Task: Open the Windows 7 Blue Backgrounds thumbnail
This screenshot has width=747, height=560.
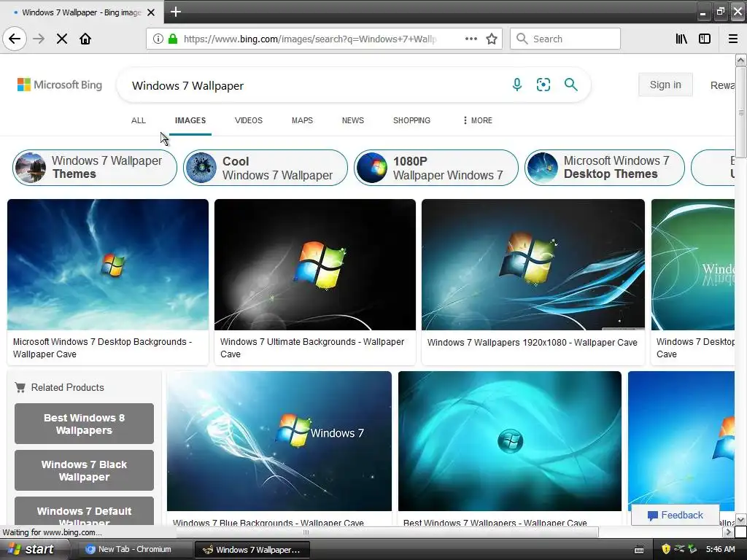Action: (279, 441)
